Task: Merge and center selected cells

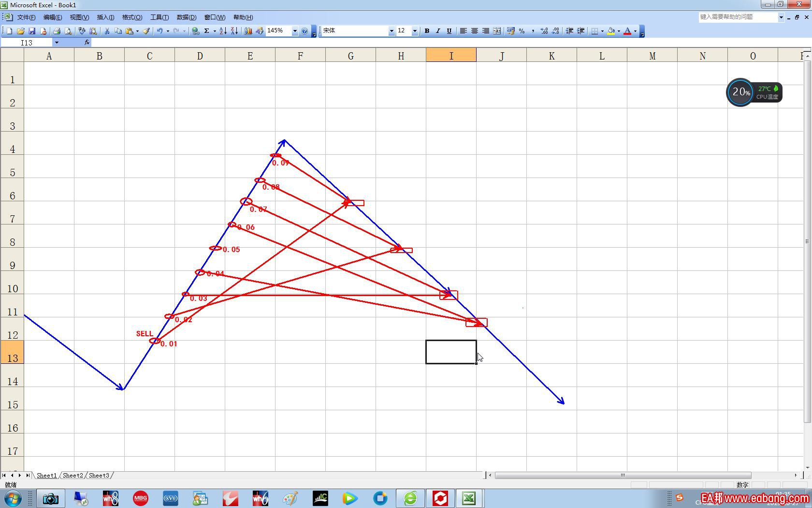Action: pos(497,31)
